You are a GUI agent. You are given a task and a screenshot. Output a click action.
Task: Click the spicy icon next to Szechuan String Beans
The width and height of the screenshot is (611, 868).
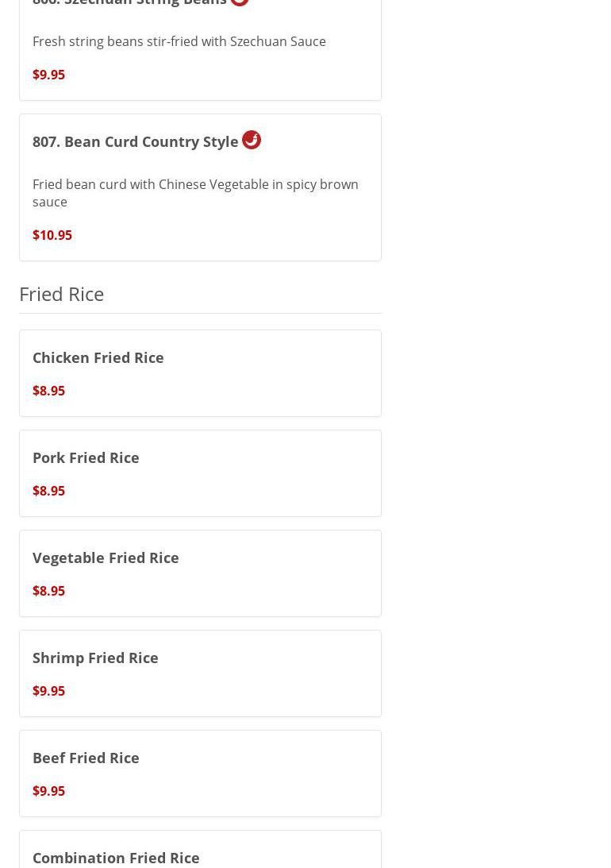pos(240,2)
